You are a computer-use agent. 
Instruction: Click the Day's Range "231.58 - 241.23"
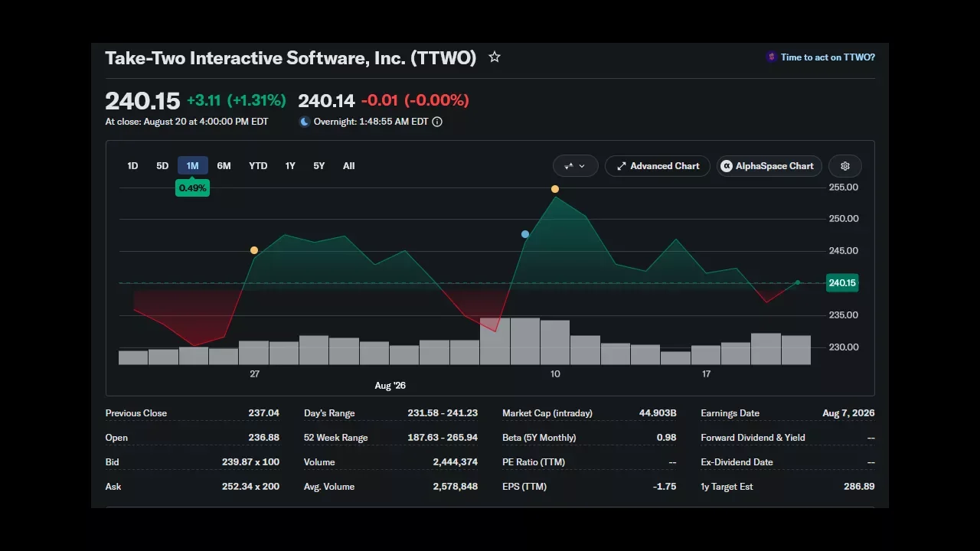tap(443, 413)
